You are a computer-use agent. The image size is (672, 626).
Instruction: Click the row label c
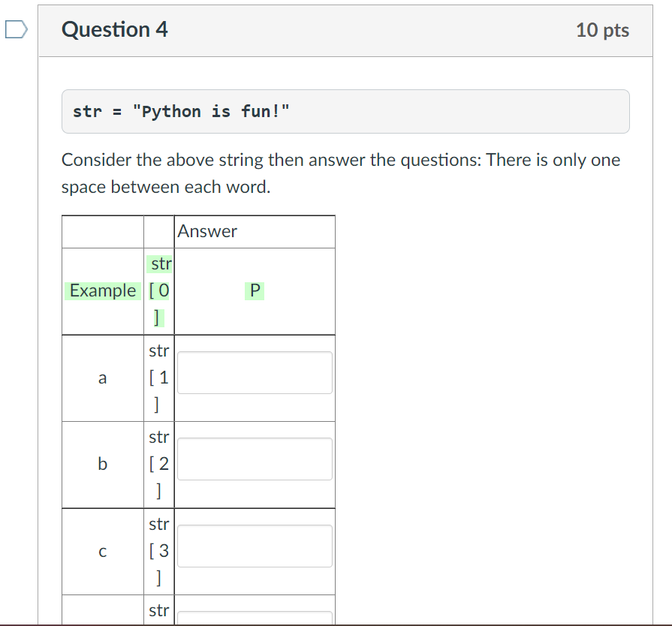(102, 551)
